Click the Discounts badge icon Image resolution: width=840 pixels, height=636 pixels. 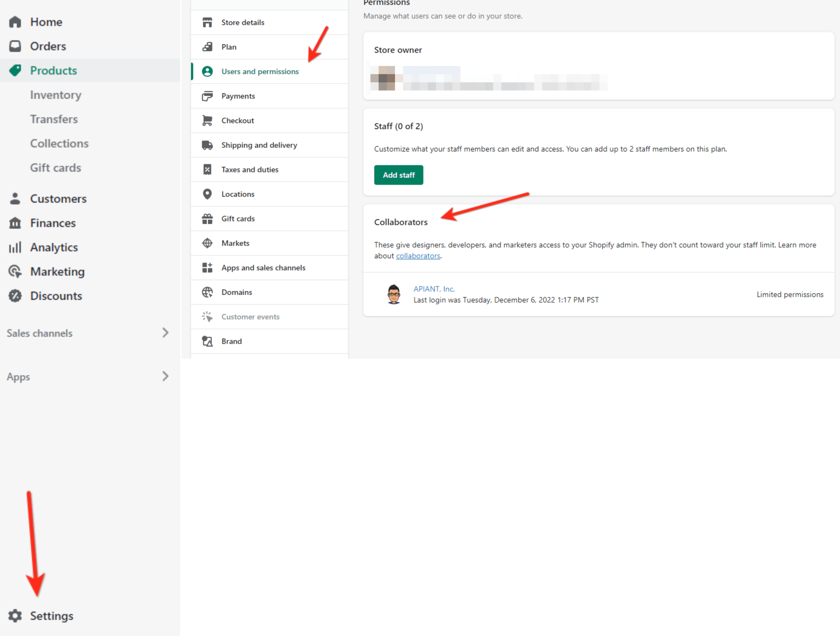point(15,296)
